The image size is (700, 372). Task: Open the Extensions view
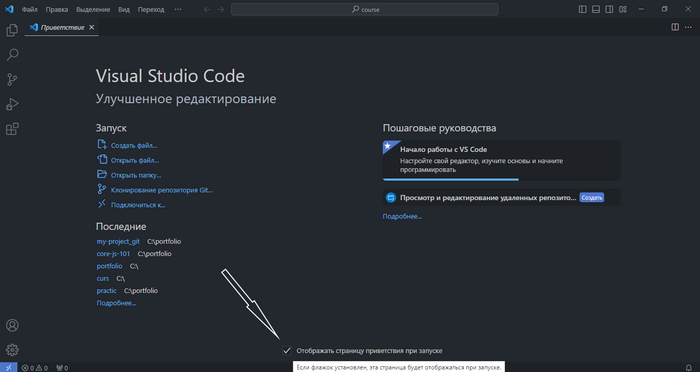(x=12, y=129)
